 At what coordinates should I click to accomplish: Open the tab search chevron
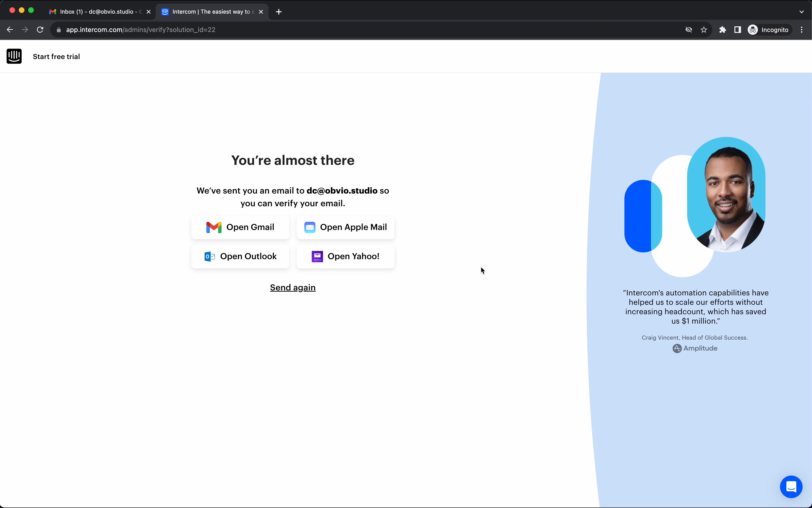click(x=801, y=12)
